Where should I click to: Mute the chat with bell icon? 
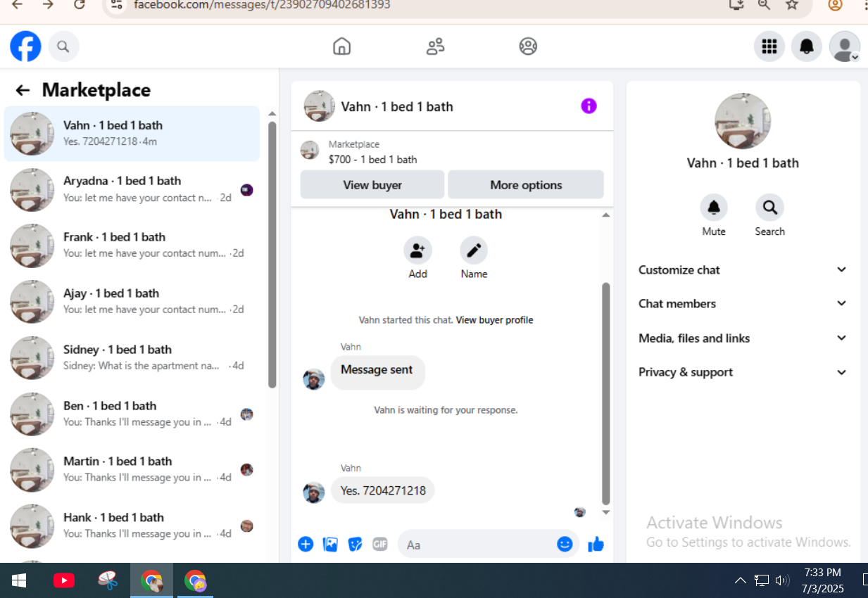[x=714, y=208]
